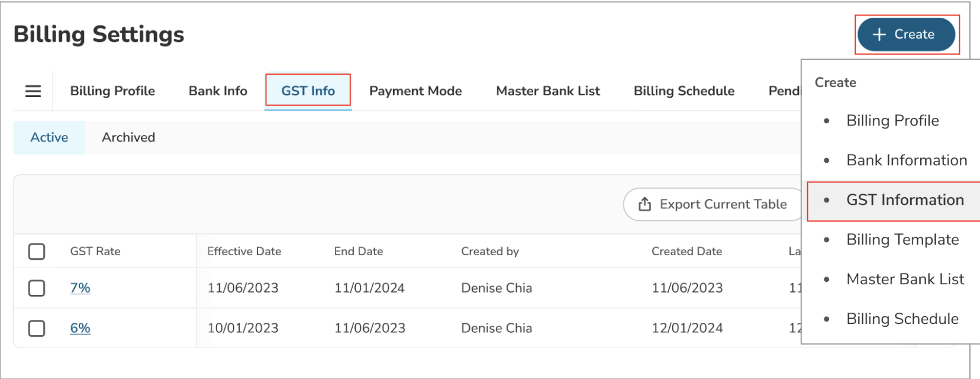
Task: Check the 6% GST rate row
Action: point(37,328)
